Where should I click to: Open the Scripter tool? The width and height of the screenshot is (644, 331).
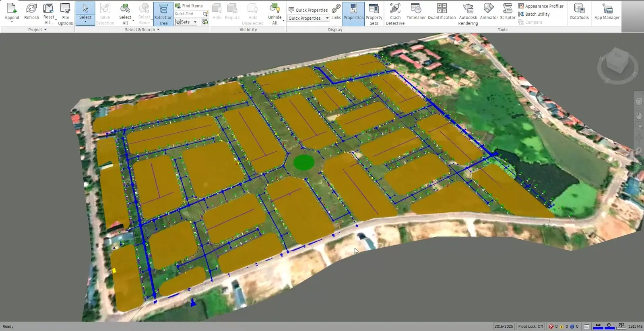coord(508,12)
